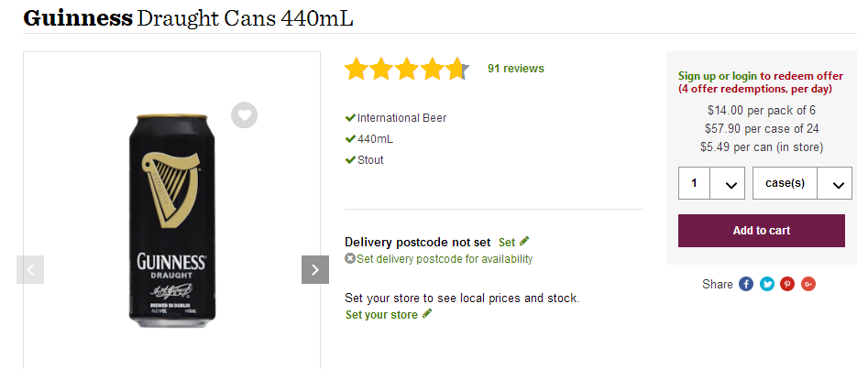
Task: Click Sign up or login offer link
Action: (760, 76)
